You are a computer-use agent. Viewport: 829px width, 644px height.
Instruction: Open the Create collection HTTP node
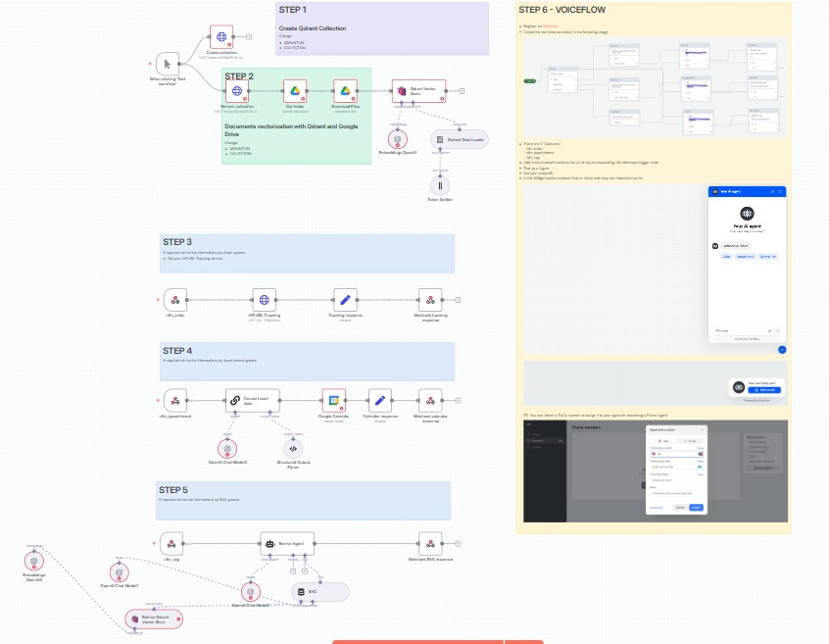coord(221,37)
